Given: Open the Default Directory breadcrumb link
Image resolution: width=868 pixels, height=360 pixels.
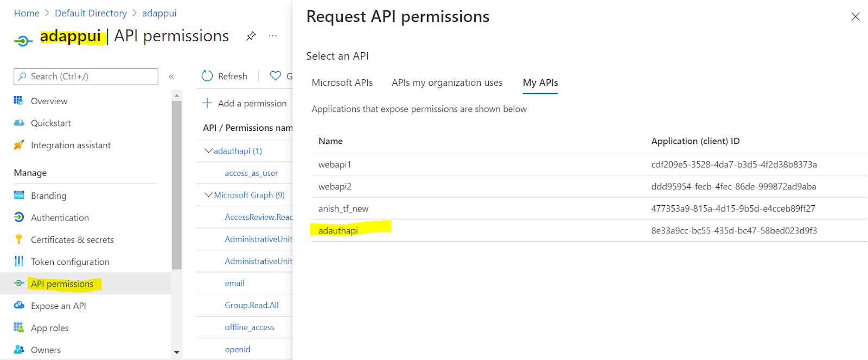Looking at the screenshot, I should pyautogui.click(x=91, y=13).
